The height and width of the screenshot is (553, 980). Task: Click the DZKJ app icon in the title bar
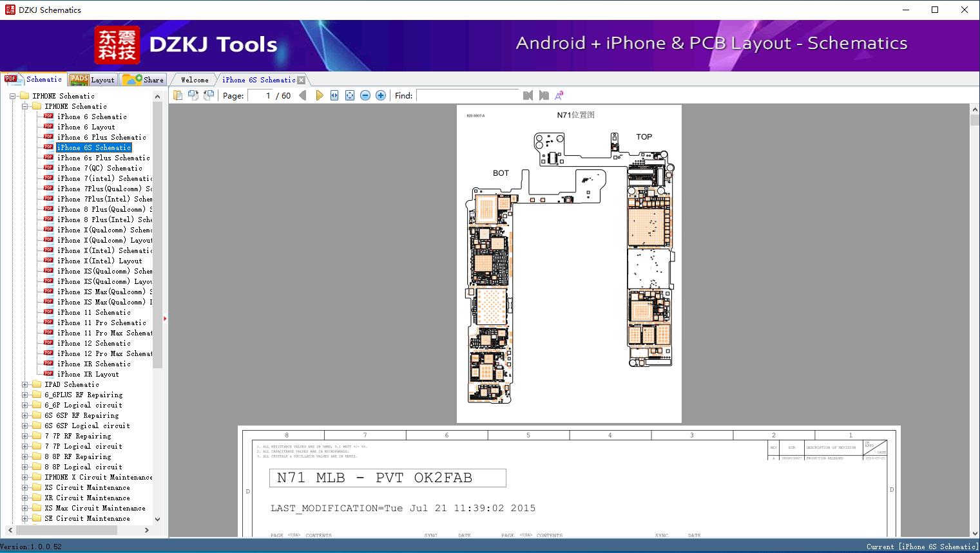point(10,10)
